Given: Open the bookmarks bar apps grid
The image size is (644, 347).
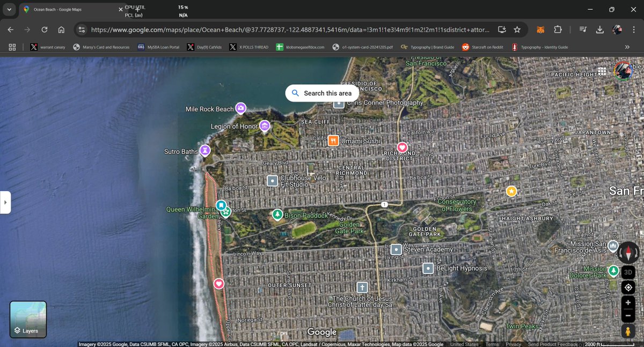Looking at the screenshot, I should pos(12,47).
